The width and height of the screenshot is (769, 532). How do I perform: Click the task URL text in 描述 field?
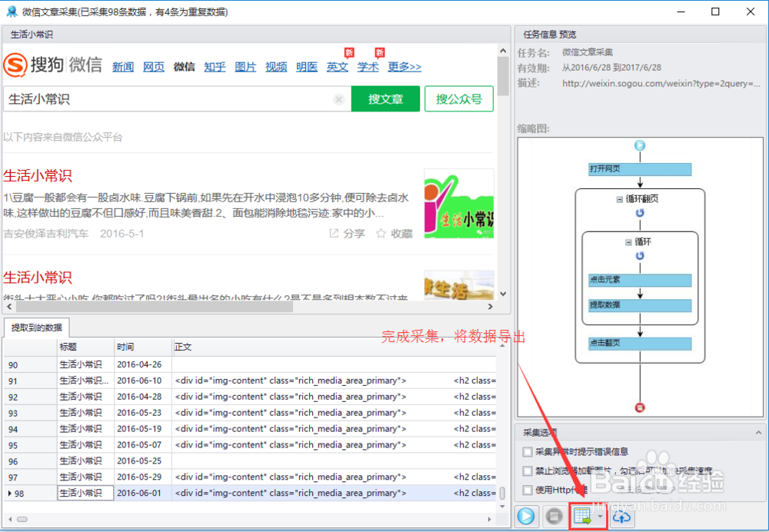661,83
